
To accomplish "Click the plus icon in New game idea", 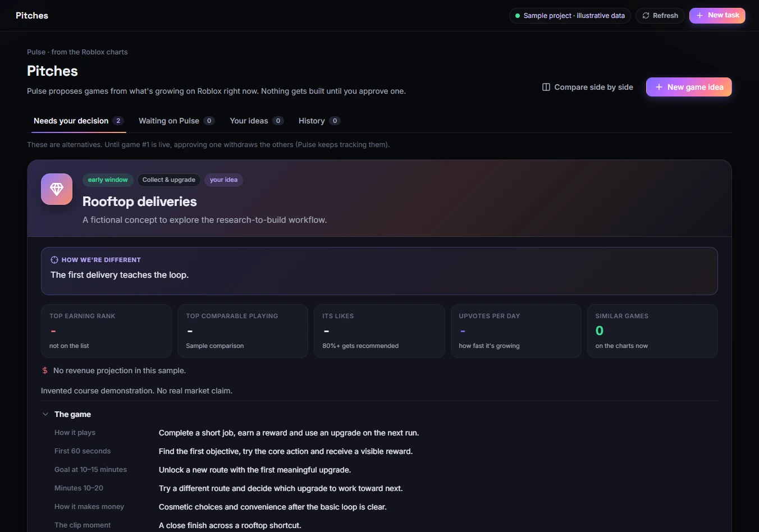I will [x=659, y=87].
